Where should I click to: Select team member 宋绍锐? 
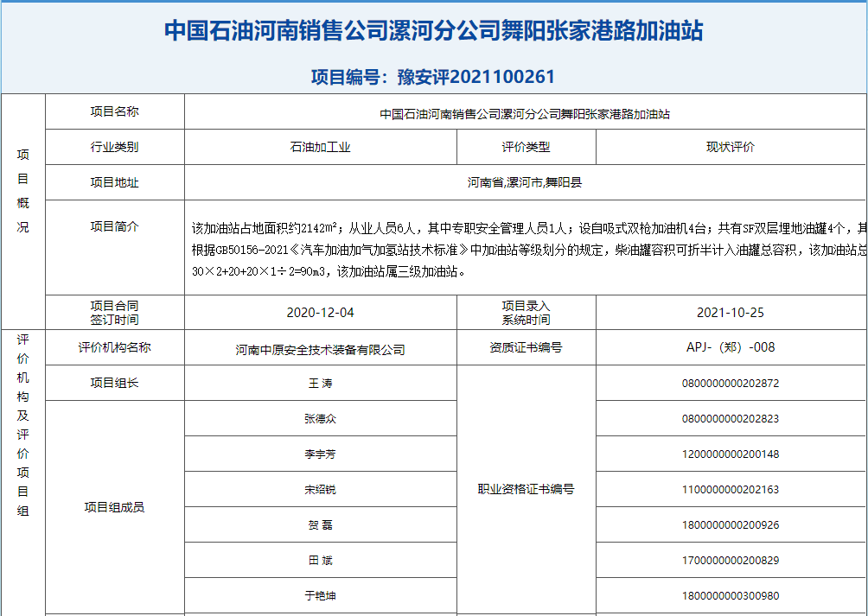[x=321, y=490]
